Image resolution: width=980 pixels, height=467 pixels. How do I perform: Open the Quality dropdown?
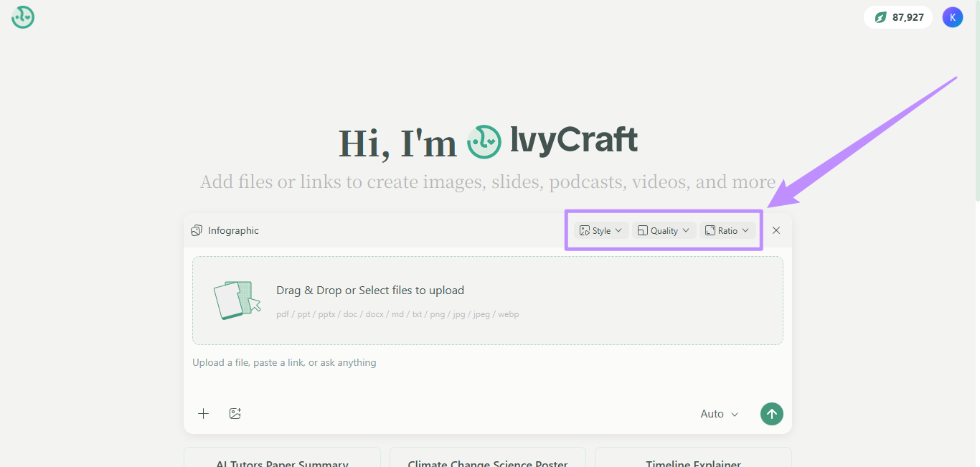point(664,230)
